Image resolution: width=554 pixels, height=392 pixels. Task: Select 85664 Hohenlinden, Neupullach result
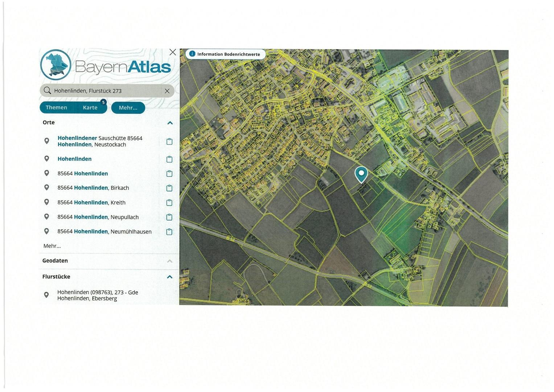(98, 217)
